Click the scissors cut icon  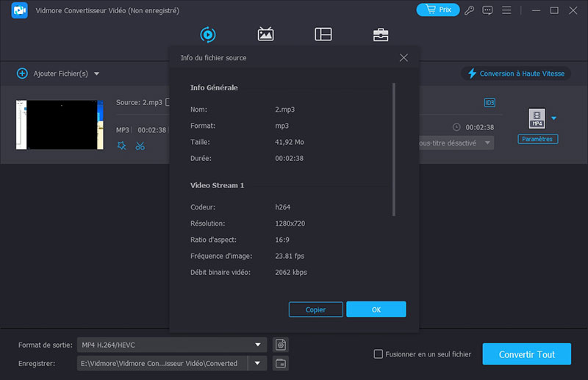click(140, 146)
